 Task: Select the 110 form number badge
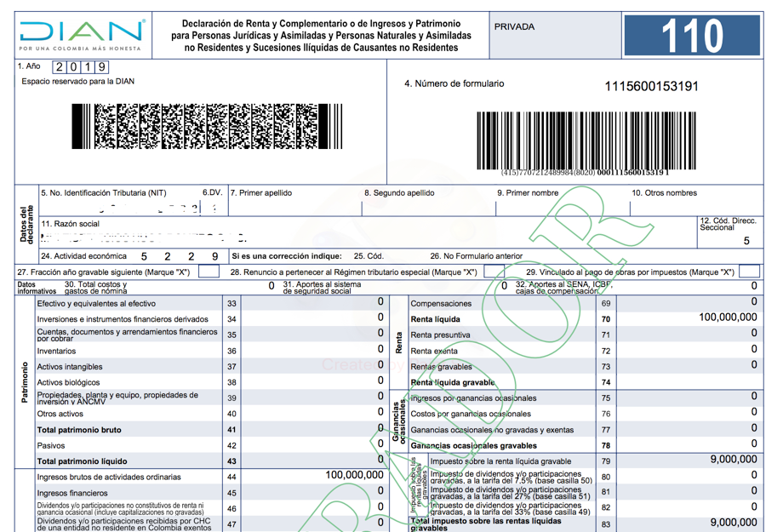tap(692, 35)
